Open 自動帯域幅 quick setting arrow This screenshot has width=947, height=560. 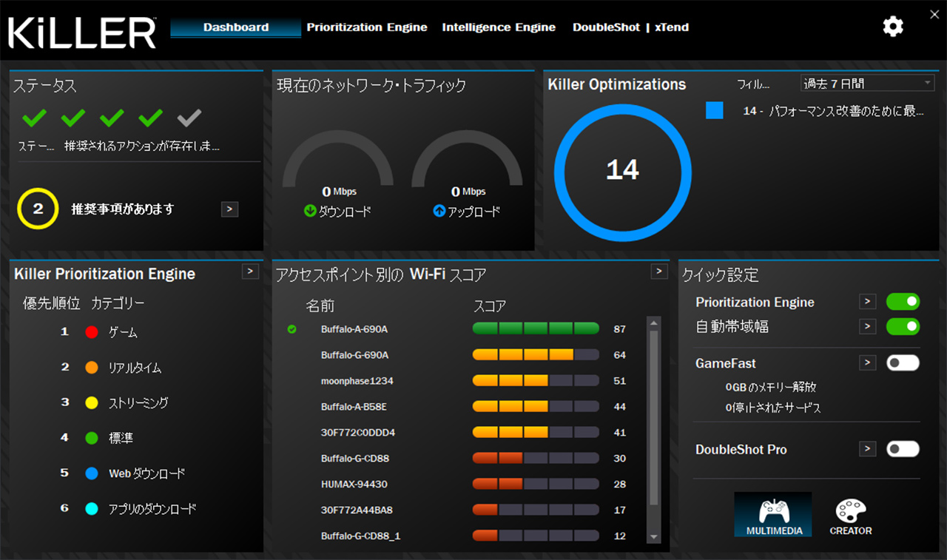point(868,326)
